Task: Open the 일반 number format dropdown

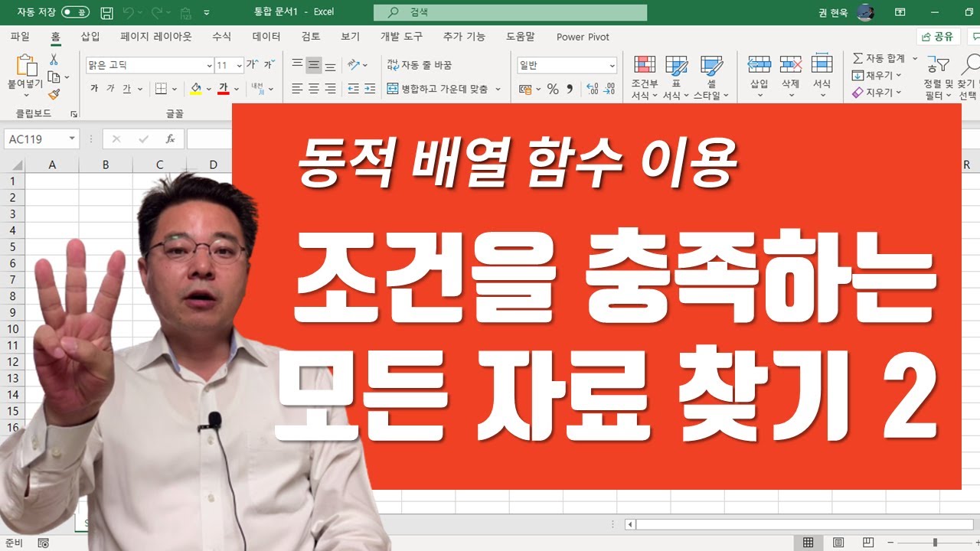Action: click(612, 66)
